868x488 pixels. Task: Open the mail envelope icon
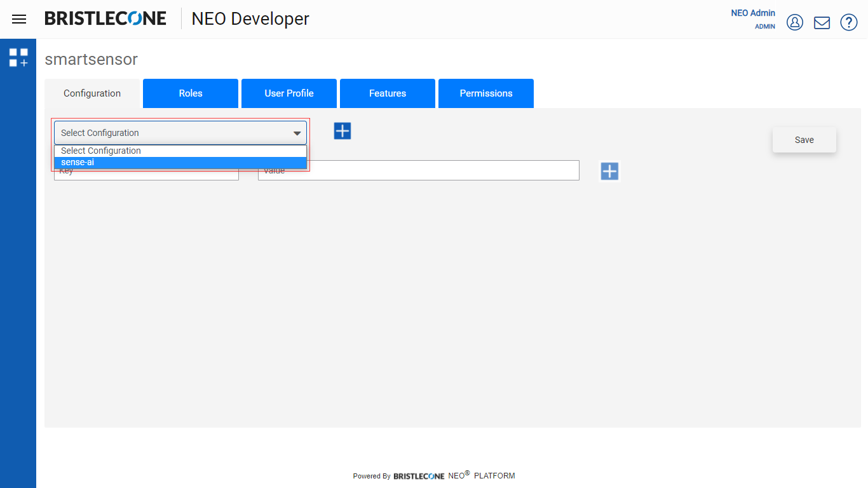[x=822, y=22]
